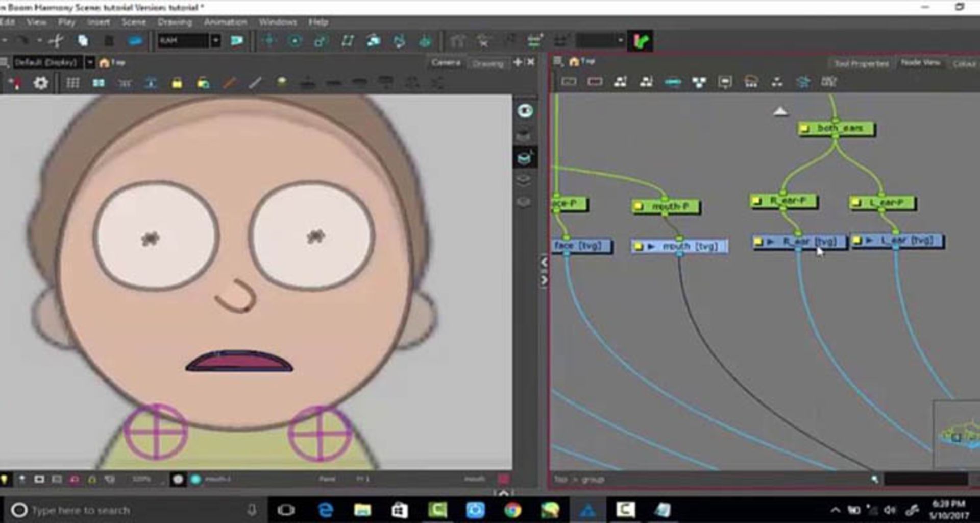Collapse the Camera panel with left chevron
The image size is (980, 523).
(x=544, y=263)
